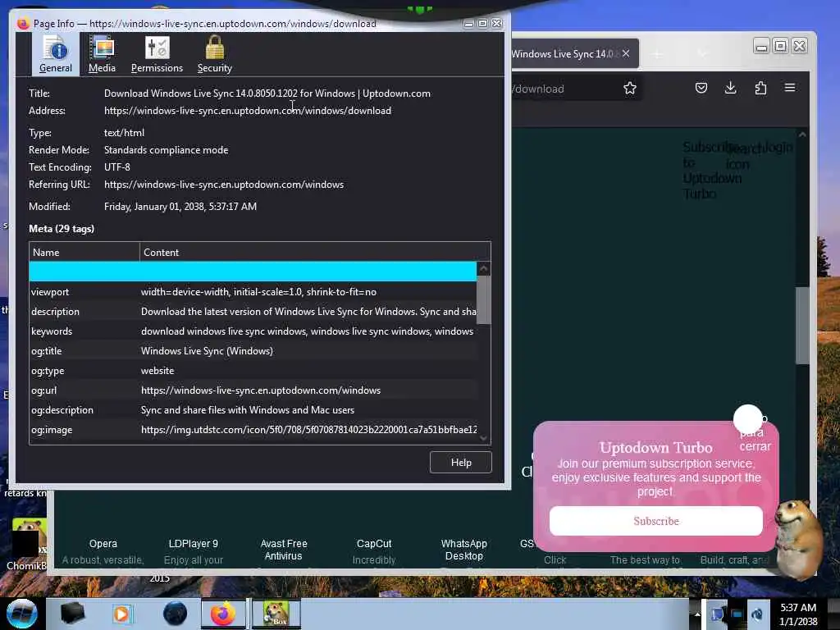
Task: Open the black box taskbar icon
Action: pyautogui.click(x=72, y=614)
